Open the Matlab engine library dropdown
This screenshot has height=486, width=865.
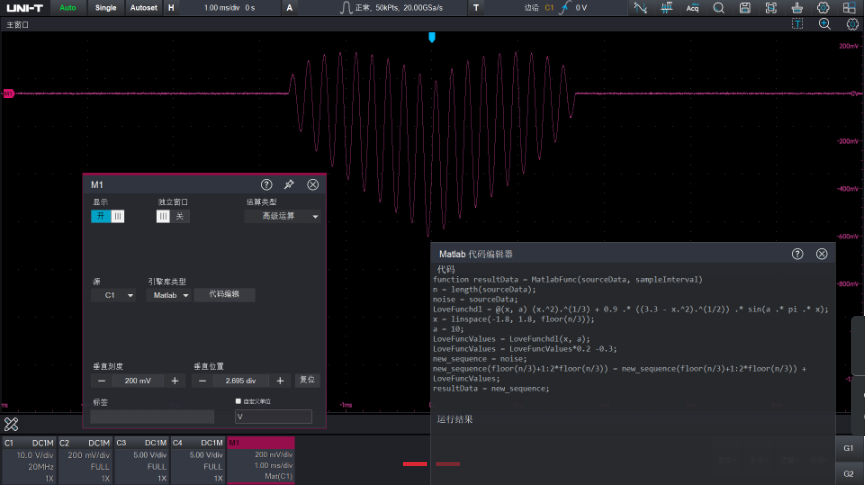(169, 295)
